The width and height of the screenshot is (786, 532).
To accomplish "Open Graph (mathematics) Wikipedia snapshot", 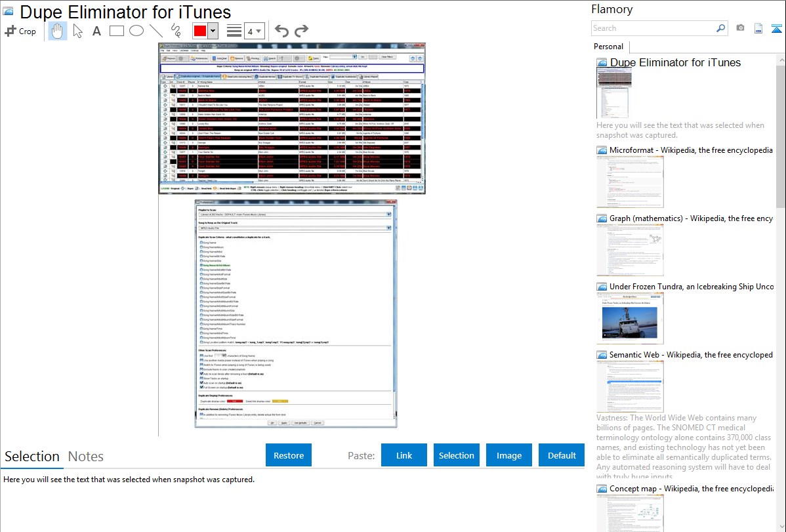I will pyautogui.click(x=691, y=218).
